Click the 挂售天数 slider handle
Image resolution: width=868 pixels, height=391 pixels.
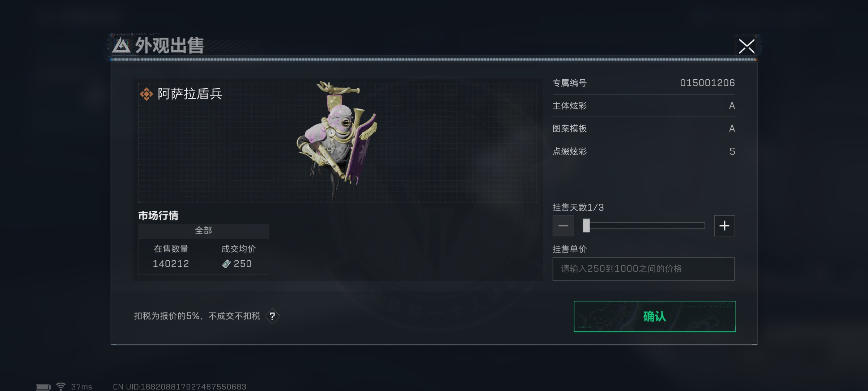586,226
